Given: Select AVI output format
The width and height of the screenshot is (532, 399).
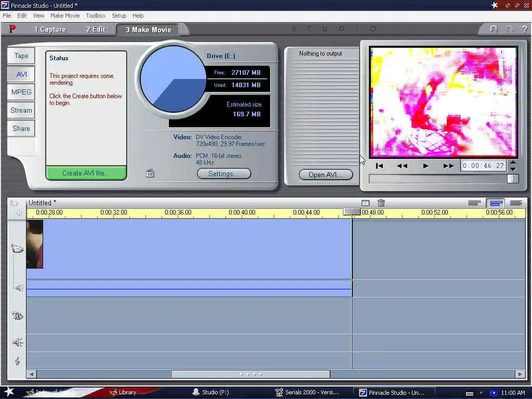Looking at the screenshot, I should coord(21,74).
